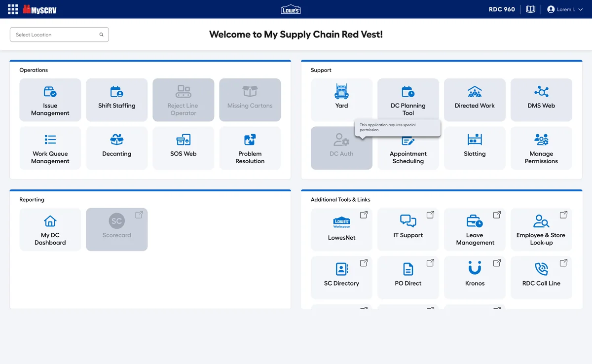
Task: Select the DC Auth tile
Action: [x=341, y=148]
